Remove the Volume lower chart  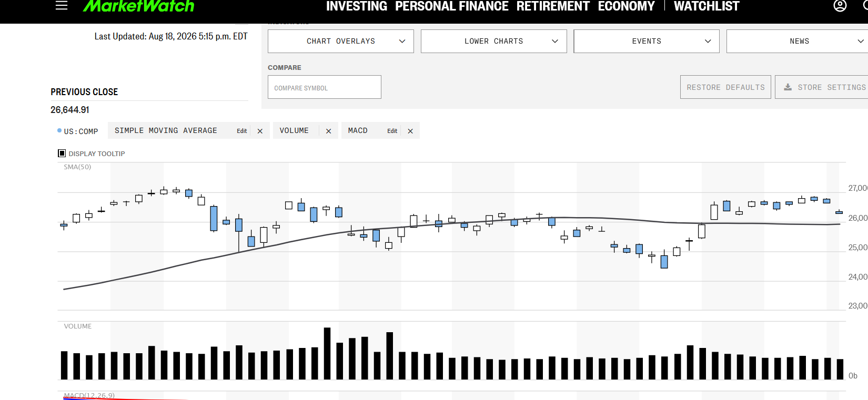pyautogui.click(x=328, y=131)
